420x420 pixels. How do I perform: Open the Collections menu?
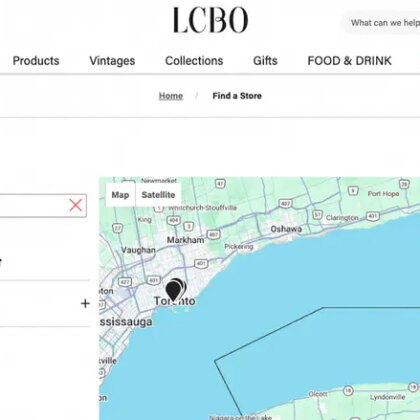[x=194, y=61]
